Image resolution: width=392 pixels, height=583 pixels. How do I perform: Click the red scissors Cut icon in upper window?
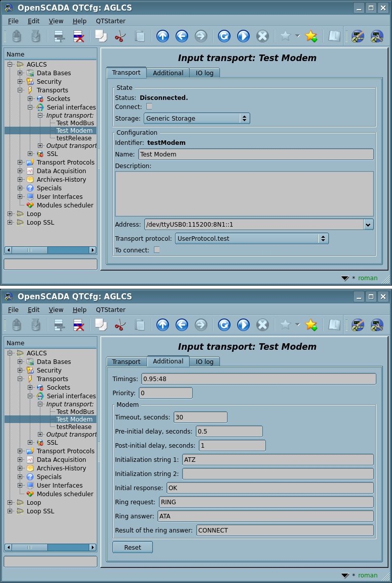pyautogui.click(x=120, y=36)
